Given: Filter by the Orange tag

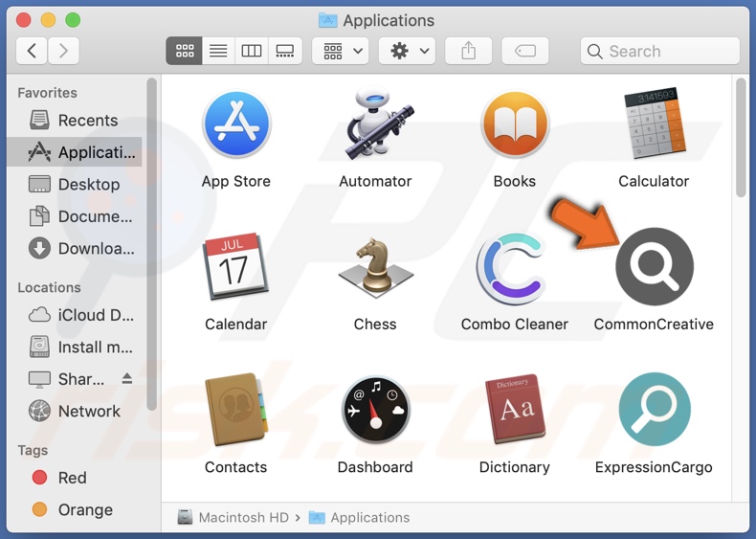Looking at the screenshot, I should pos(74,509).
